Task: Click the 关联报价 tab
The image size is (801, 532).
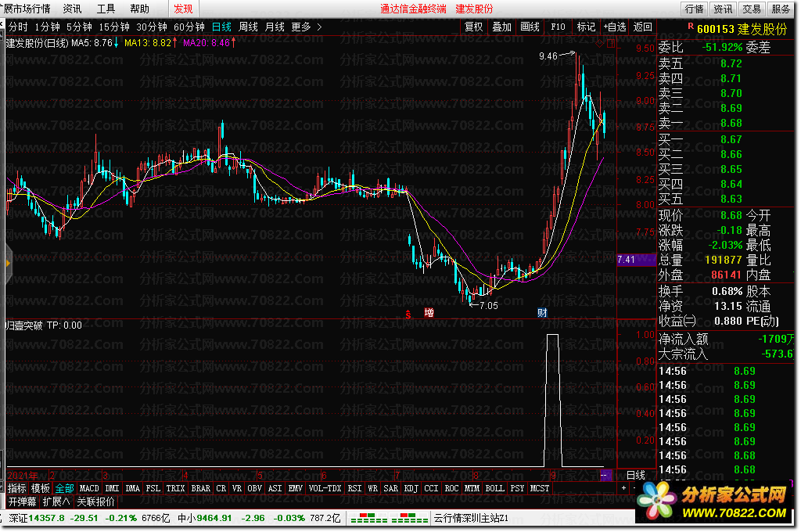Action: pyautogui.click(x=95, y=501)
